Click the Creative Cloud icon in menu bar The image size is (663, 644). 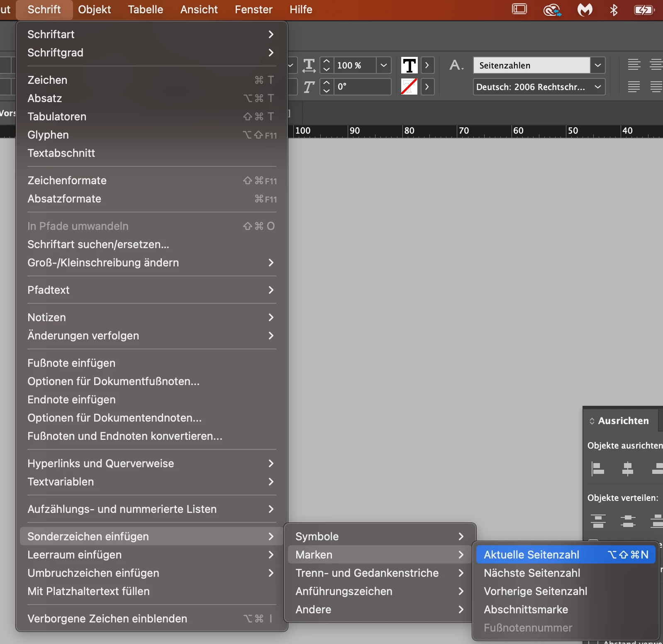(x=552, y=10)
